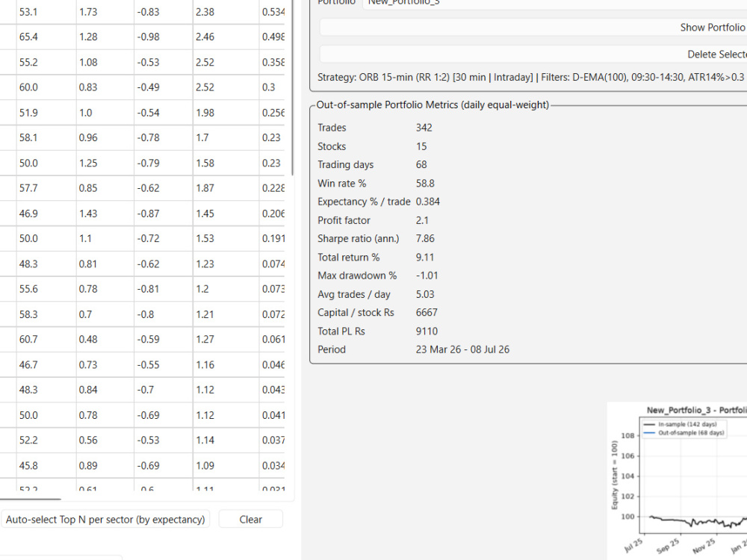Choose the cell showing 2.46
The height and width of the screenshot is (560, 747).
pyautogui.click(x=226, y=37)
